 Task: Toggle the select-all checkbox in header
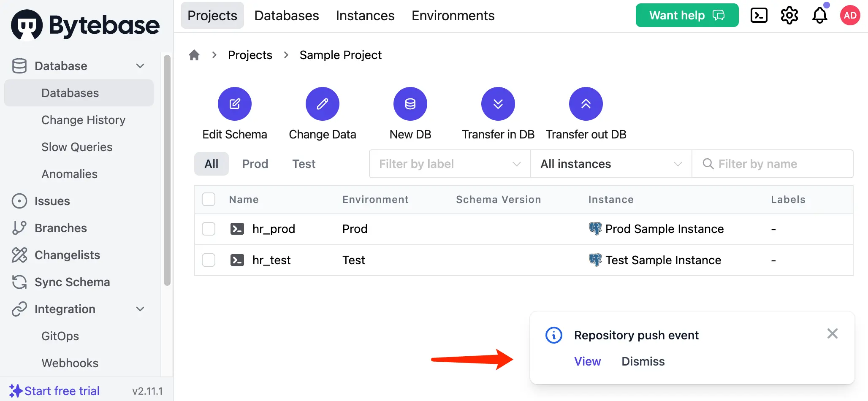[209, 199]
